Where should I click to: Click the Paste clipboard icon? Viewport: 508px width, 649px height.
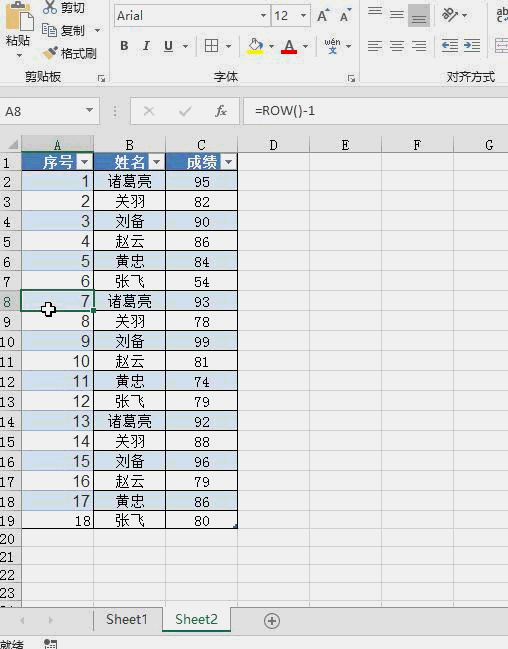coord(19,17)
